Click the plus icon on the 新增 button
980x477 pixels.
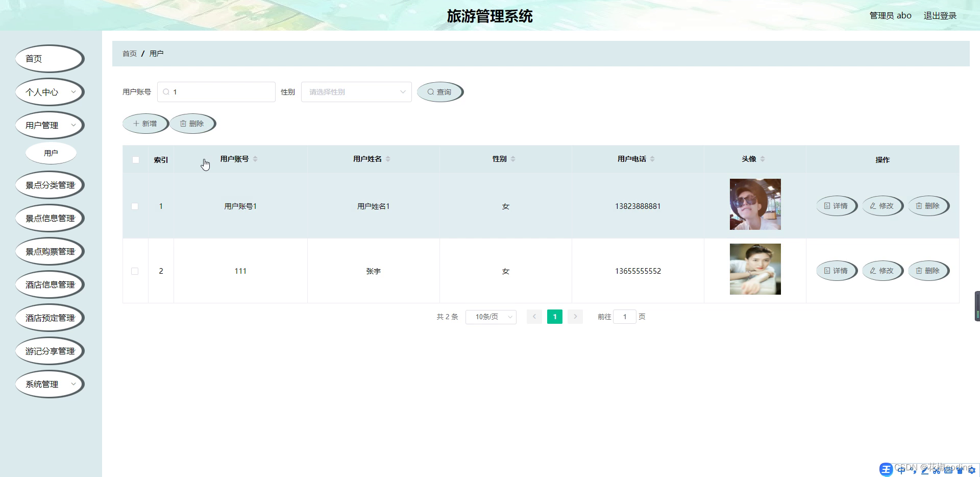click(x=136, y=123)
